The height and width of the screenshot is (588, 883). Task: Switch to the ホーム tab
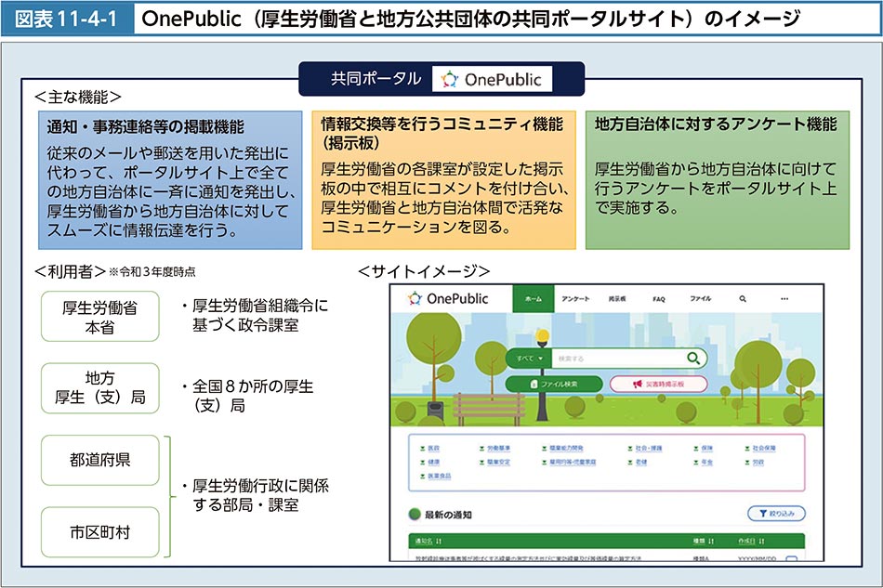tap(533, 299)
